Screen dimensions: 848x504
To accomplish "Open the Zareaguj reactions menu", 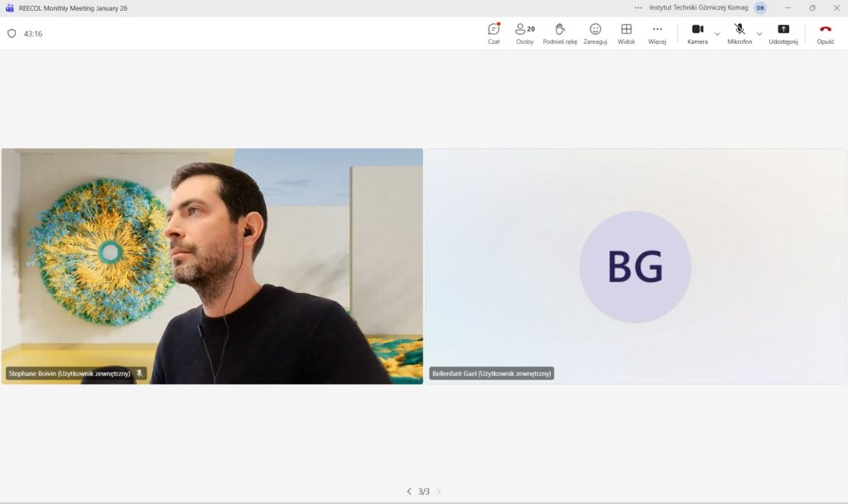I will pyautogui.click(x=595, y=33).
